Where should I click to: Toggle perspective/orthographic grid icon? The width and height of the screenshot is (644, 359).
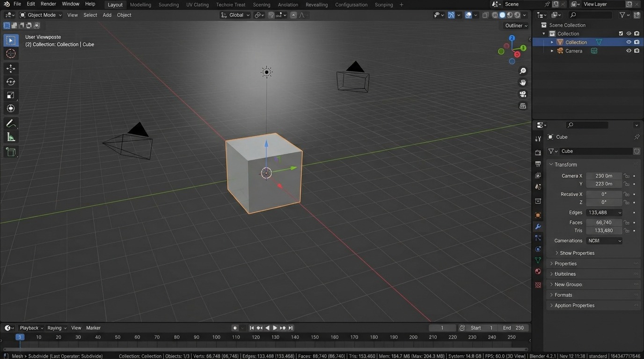pos(523,106)
